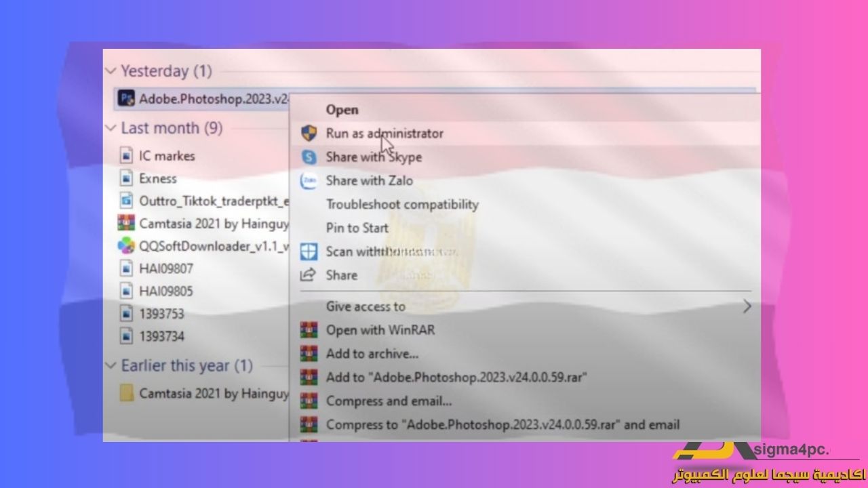Click the Defender shield icon beside Scan with

pyautogui.click(x=309, y=251)
